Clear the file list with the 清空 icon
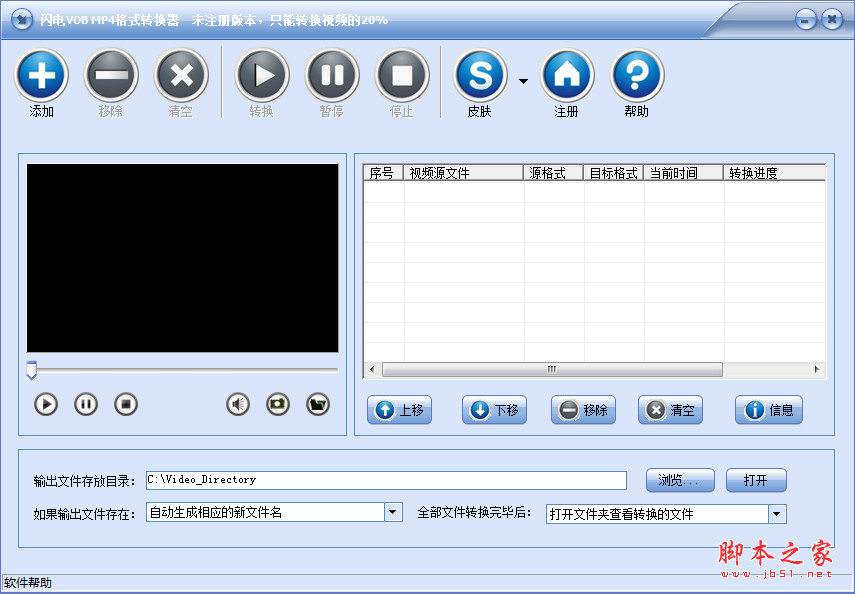 [x=181, y=75]
